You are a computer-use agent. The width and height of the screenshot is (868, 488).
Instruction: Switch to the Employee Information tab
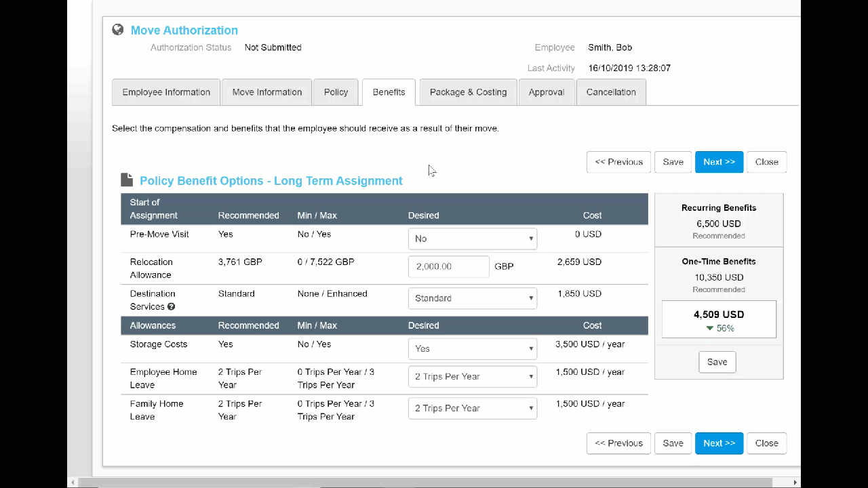click(166, 92)
